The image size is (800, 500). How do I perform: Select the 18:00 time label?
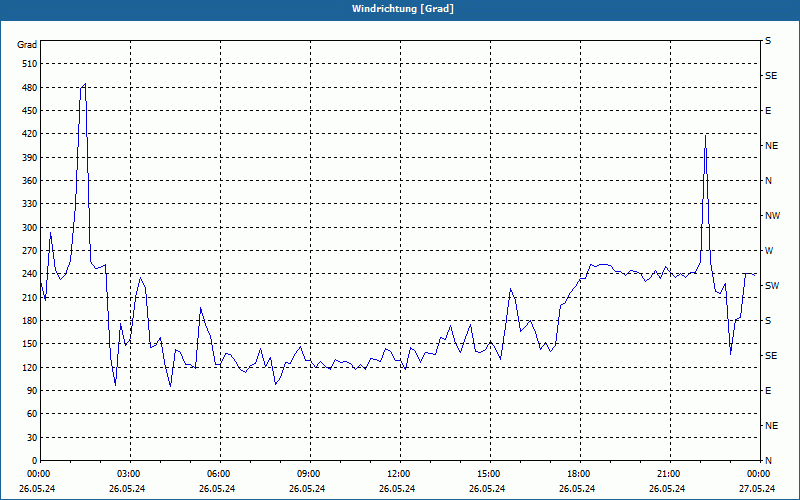[578, 474]
